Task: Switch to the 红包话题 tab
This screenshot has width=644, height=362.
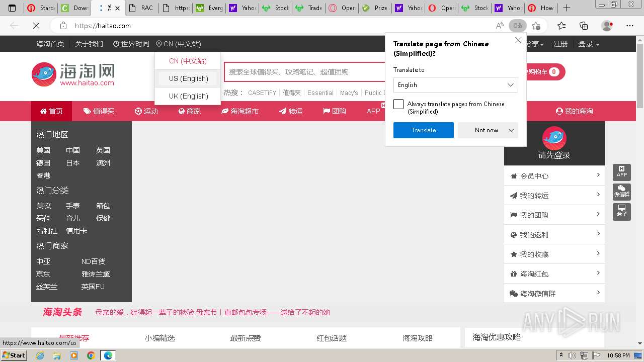Action: 332,338
